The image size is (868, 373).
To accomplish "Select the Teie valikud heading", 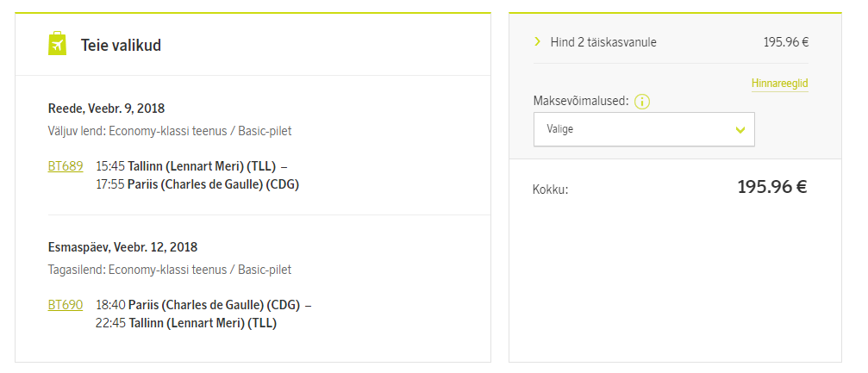I will tap(121, 46).
